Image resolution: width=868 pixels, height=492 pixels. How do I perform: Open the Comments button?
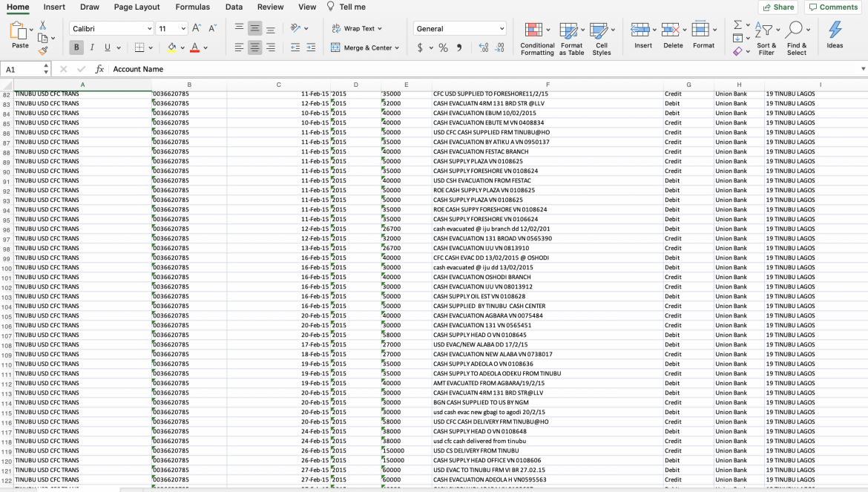(833, 7)
